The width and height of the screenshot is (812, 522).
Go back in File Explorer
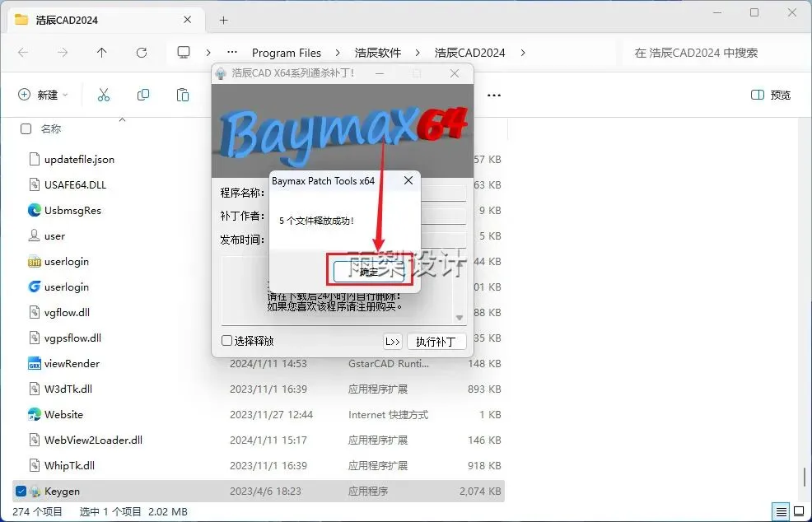coord(23,53)
